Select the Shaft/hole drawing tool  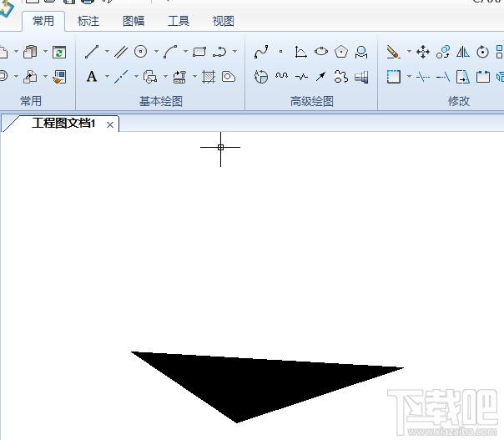(x=361, y=77)
